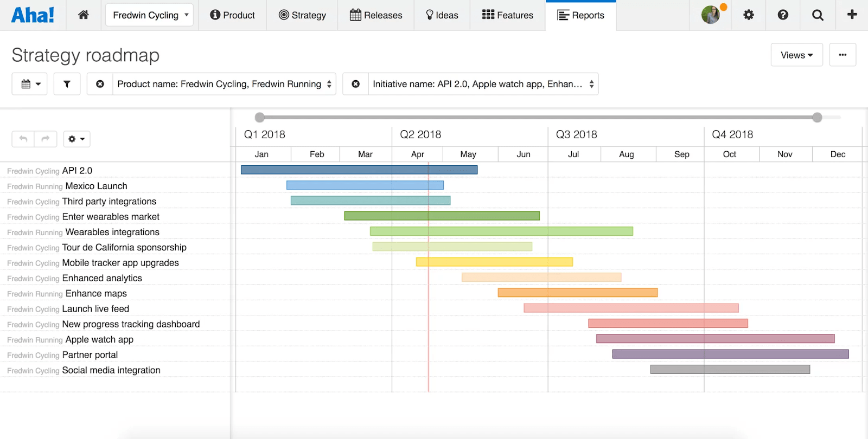Screen dimensions: 868x439
Task: Open the roadmap gear settings dropdown
Action: tap(76, 139)
